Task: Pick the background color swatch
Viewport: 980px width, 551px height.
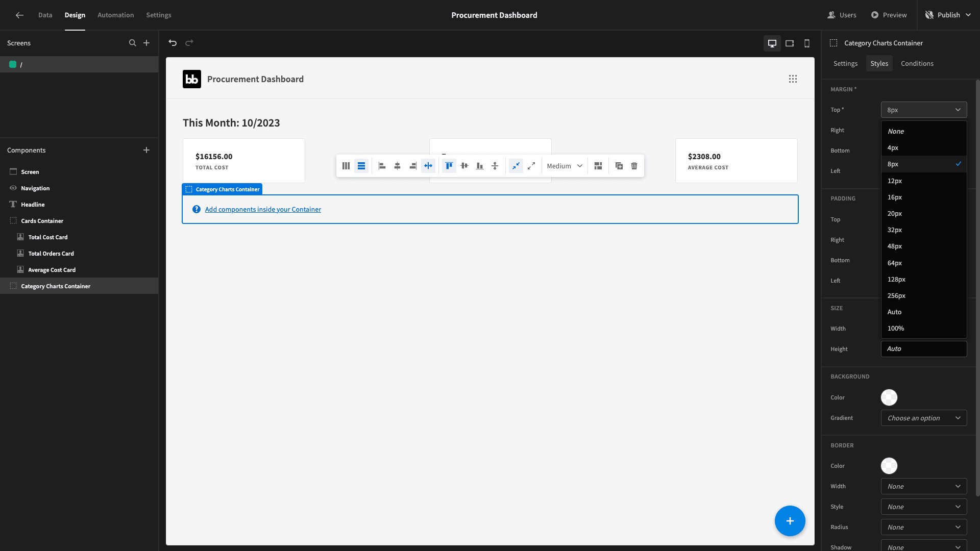Action: click(889, 397)
